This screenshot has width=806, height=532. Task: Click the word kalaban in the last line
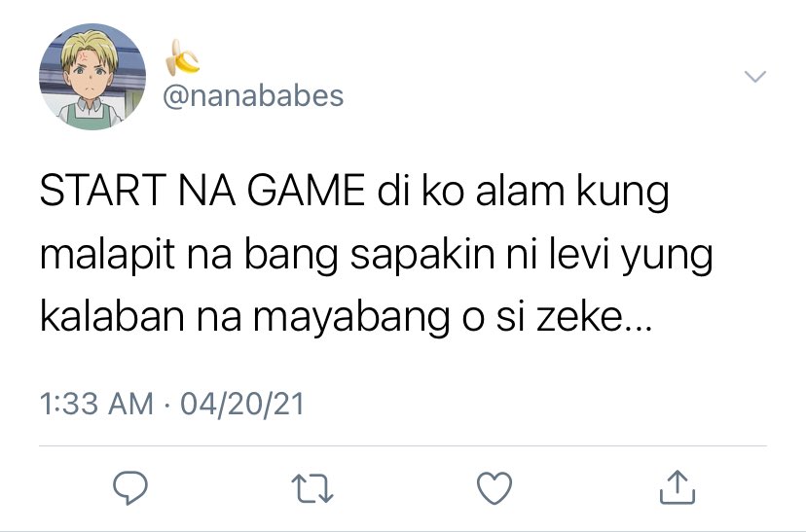pyautogui.click(x=112, y=317)
